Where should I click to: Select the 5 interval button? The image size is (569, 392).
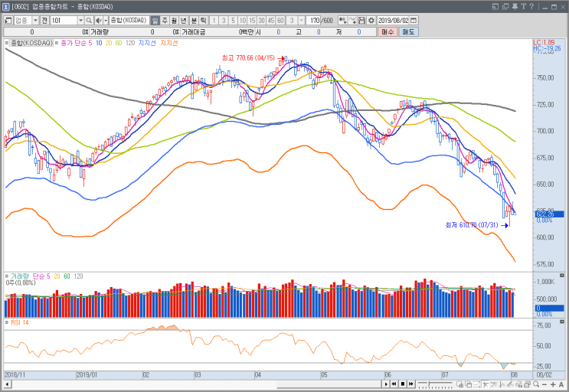tap(233, 21)
